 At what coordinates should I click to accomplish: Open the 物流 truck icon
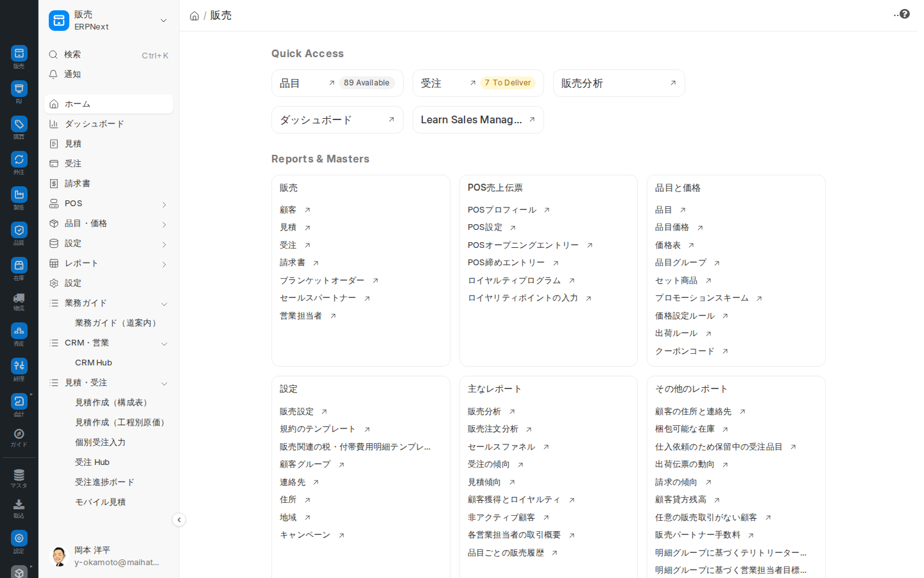19,298
